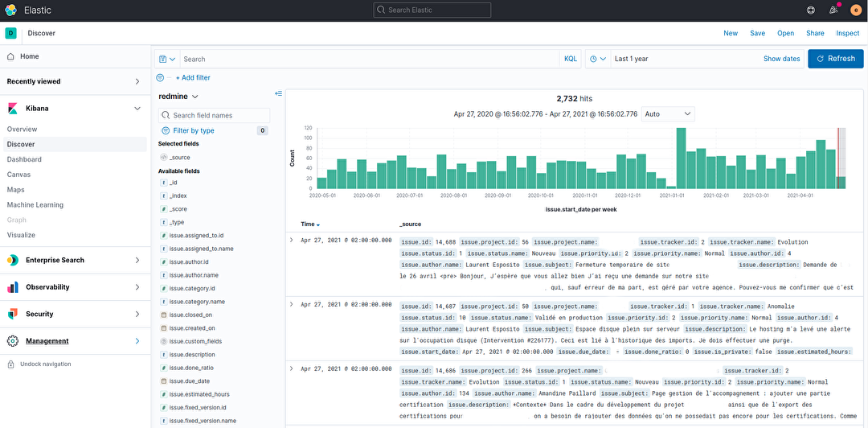Open Canvas from the sidebar
Viewport: 868px width, 428px height.
tap(18, 175)
